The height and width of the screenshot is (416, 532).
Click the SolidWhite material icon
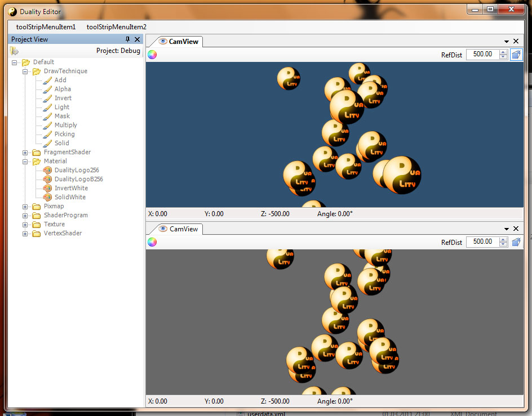[47, 198]
